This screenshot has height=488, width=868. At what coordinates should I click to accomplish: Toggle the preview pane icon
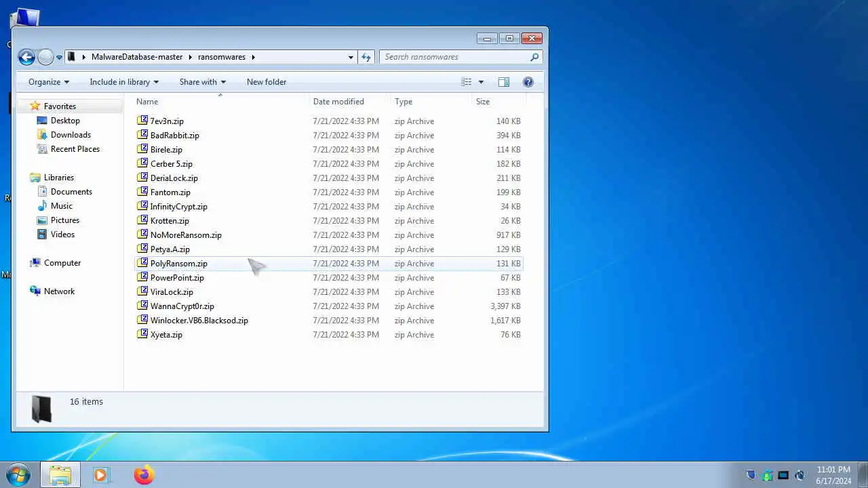coord(504,82)
